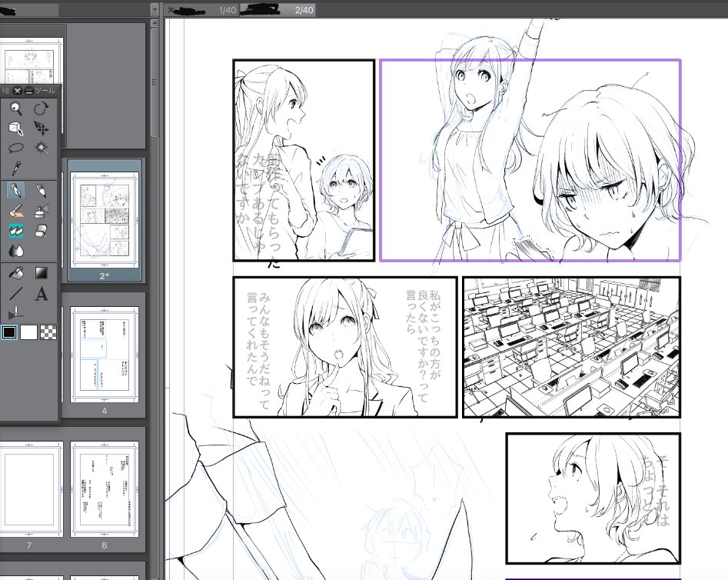Collapse the ツール palette with minimize button
The height and width of the screenshot is (580, 728).
[28, 91]
